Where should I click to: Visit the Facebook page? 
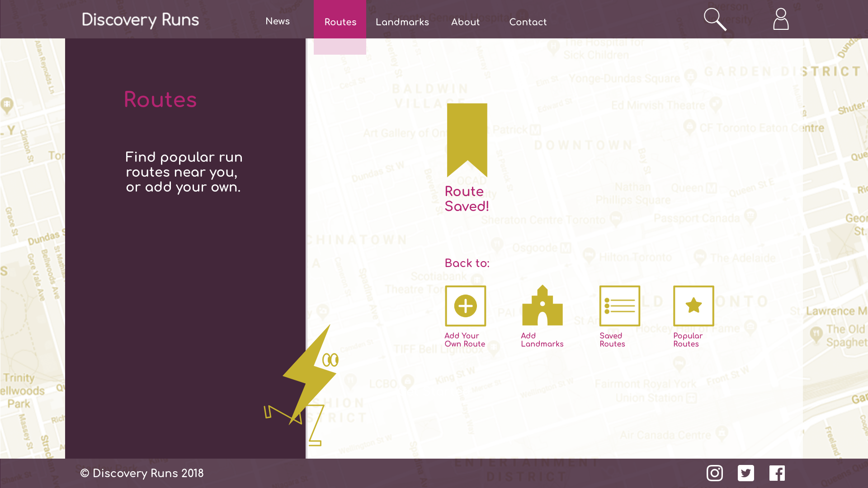point(777,473)
